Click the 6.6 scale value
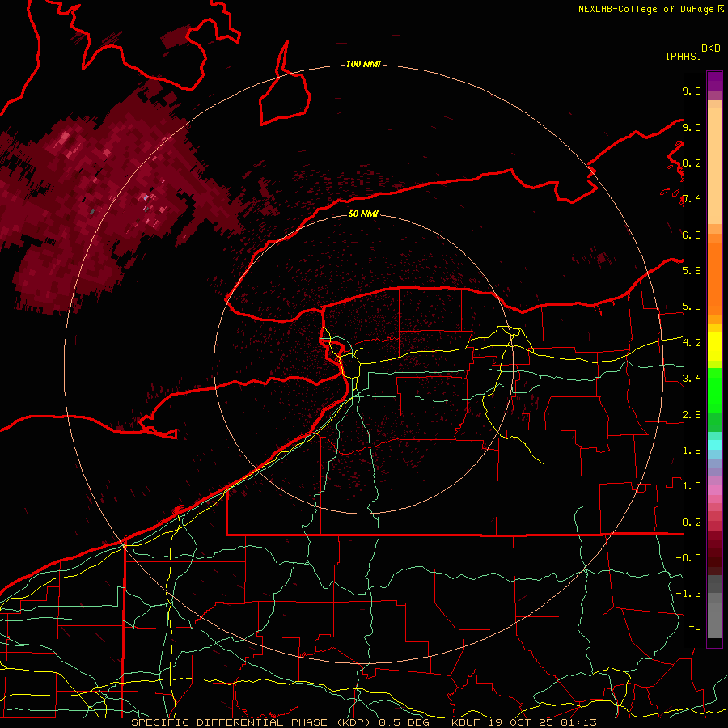 (692, 235)
